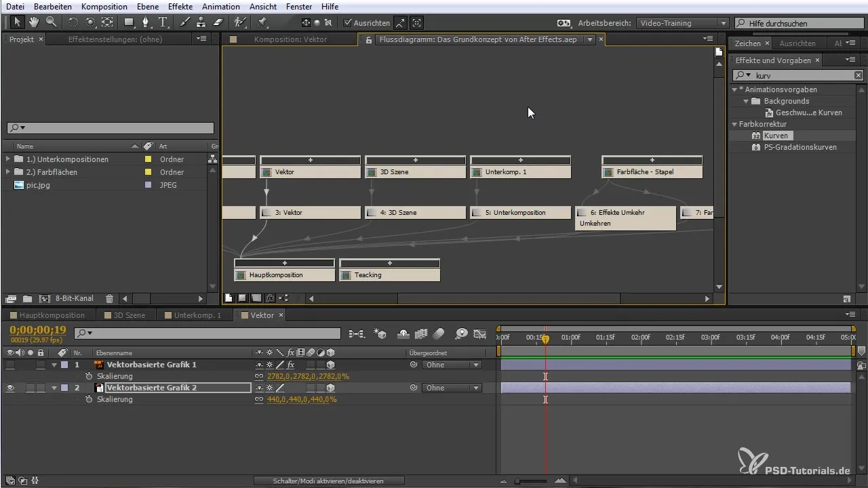Select the Zoom magnifier tool
Screen dimensions: 868x488
51,22
